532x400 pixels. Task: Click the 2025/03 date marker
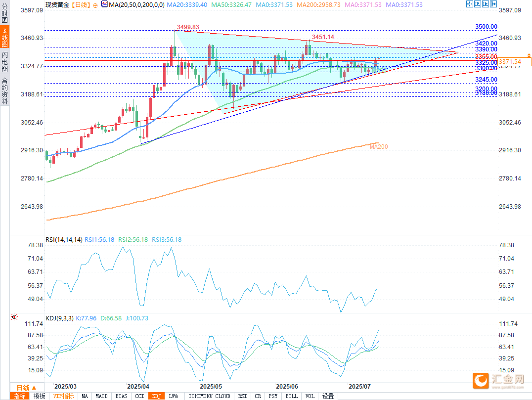click(65, 387)
